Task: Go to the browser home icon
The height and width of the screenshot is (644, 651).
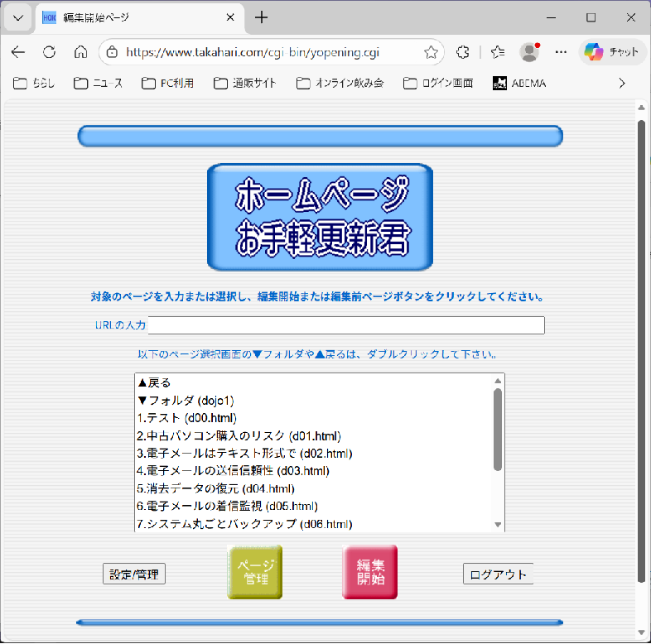Action: (x=80, y=51)
